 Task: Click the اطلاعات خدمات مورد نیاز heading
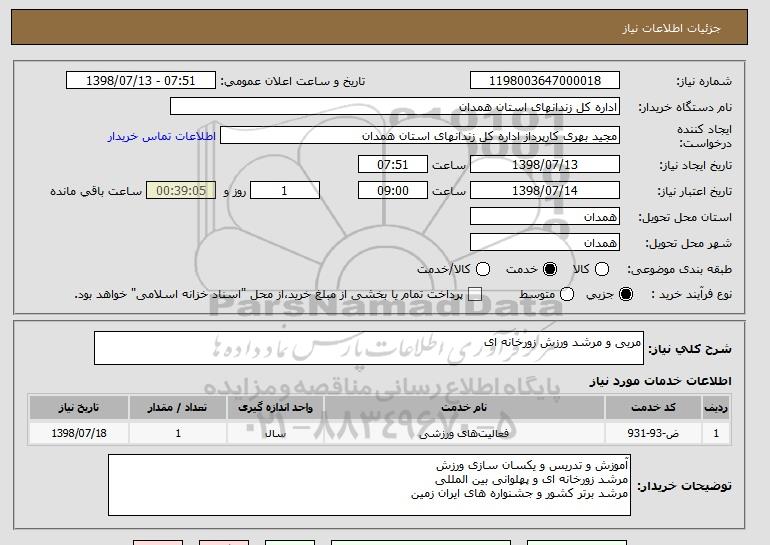[x=660, y=381]
